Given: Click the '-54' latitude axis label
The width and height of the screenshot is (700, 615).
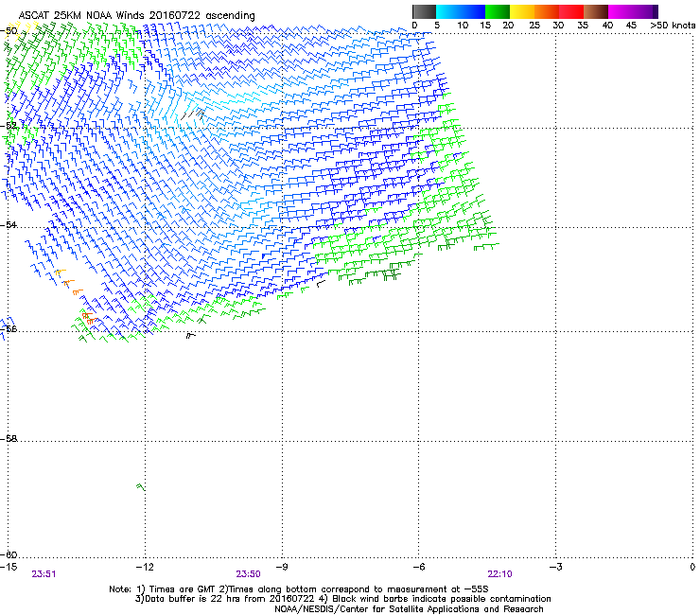Looking at the screenshot, I should (9, 225).
